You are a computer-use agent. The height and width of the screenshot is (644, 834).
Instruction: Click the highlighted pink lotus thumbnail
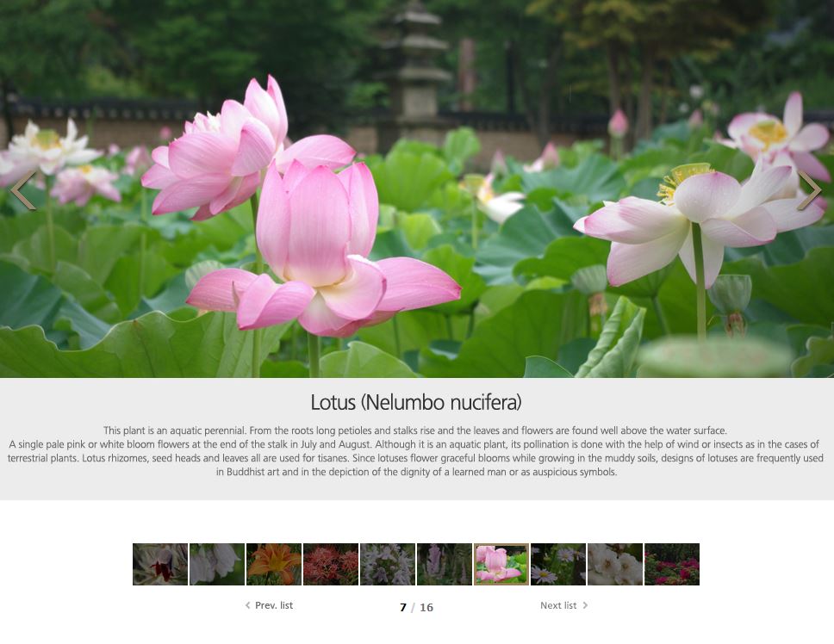(x=501, y=564)
